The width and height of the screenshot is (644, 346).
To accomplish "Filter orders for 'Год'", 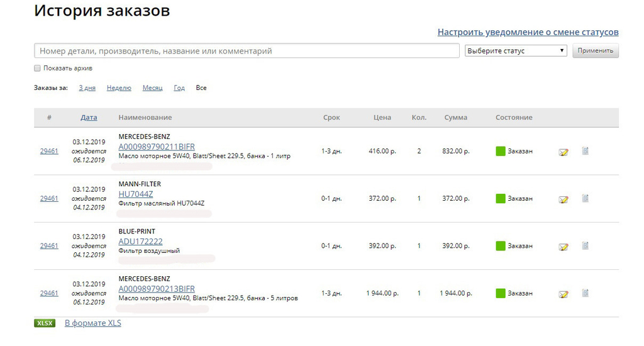I will point(179,88).
